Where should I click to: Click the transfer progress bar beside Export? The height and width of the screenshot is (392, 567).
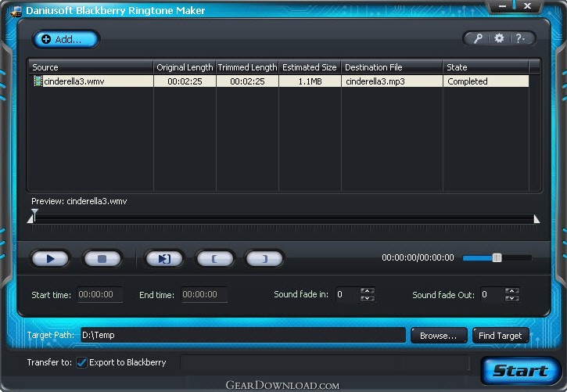(325, 363)
